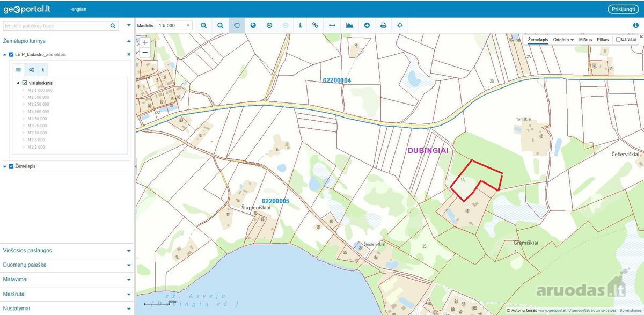Open the search options dropdown arrow

pyautogui.click(x=129, y=25)
